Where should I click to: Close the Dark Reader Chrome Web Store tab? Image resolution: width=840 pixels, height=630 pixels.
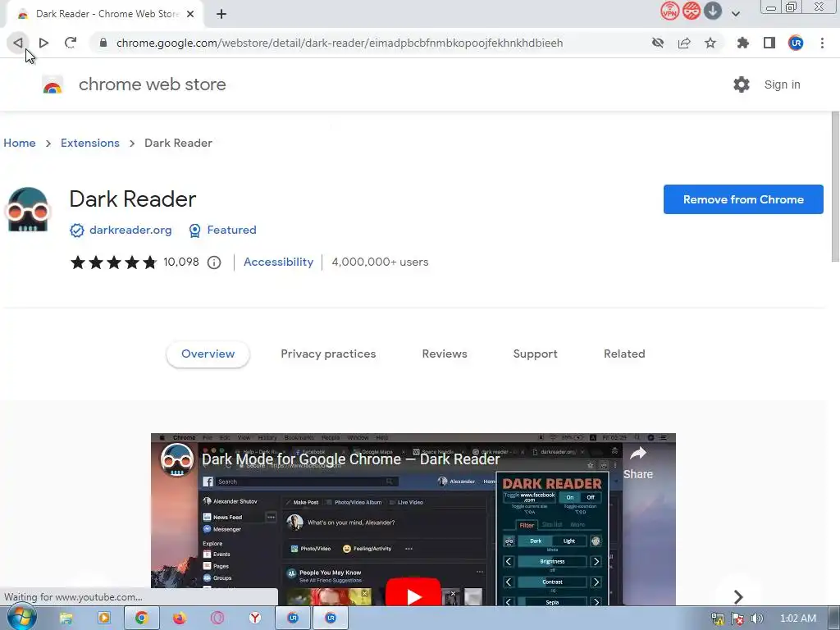(x=190, y=14)
